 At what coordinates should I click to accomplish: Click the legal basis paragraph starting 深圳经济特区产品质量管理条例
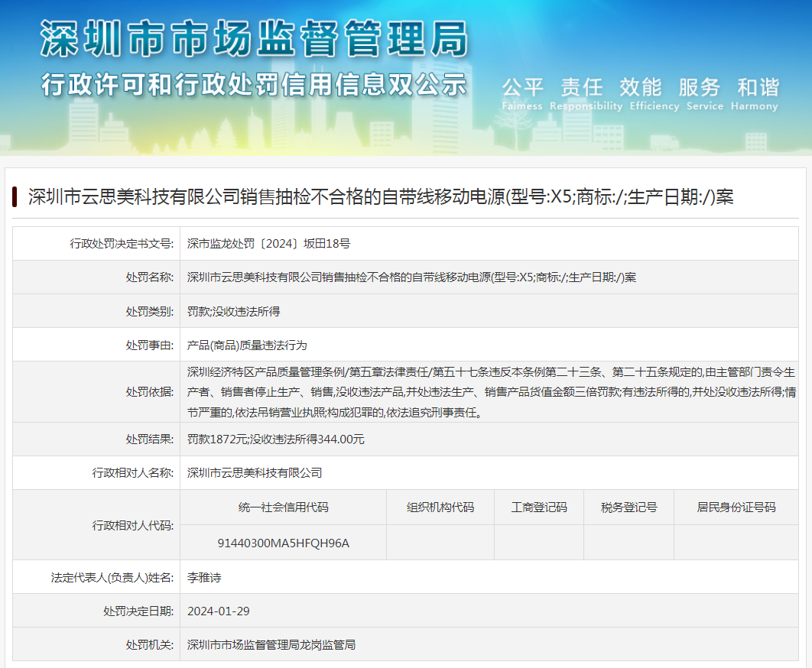click(492, 392)
